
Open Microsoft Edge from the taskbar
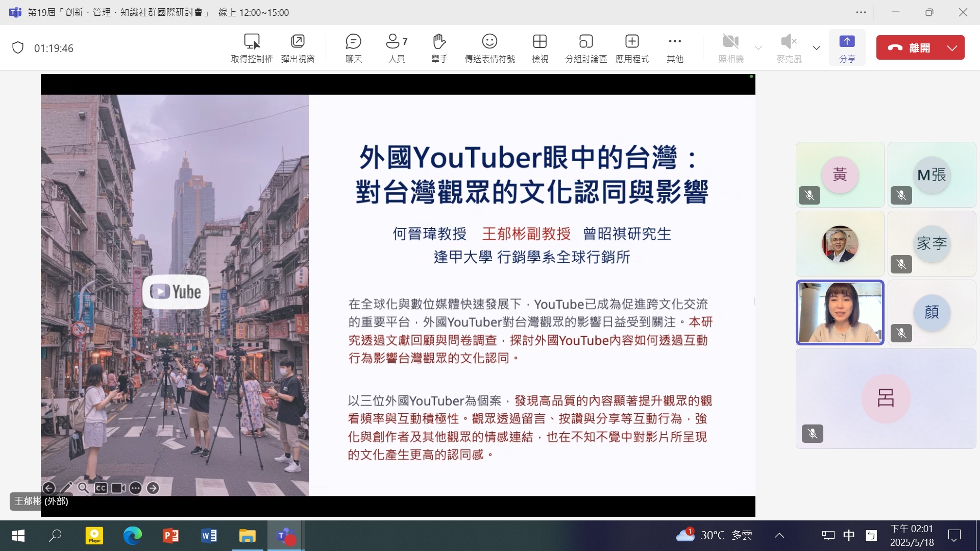133,536
